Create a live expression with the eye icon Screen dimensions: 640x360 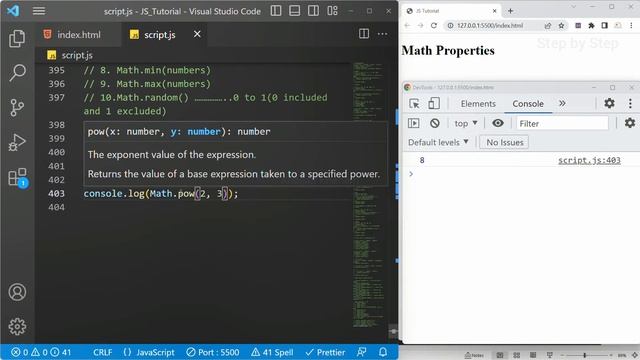pyautogui.click(x=498, y=123)
